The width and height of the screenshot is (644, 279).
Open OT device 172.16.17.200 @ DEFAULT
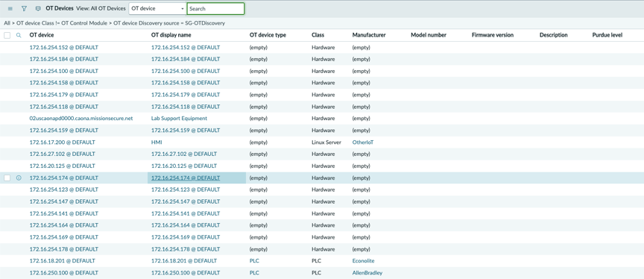pyautogui.click(x=62, y=142)
